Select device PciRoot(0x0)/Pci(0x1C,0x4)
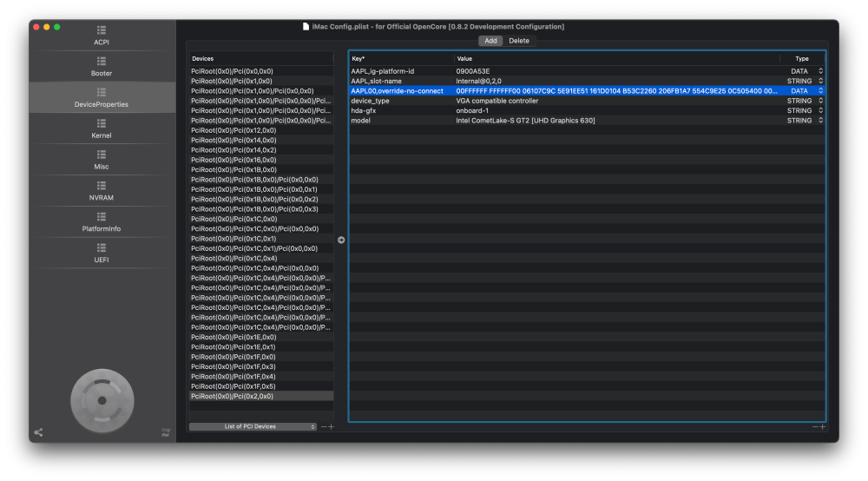Screen dimensions: 868x481 (260, 259)
